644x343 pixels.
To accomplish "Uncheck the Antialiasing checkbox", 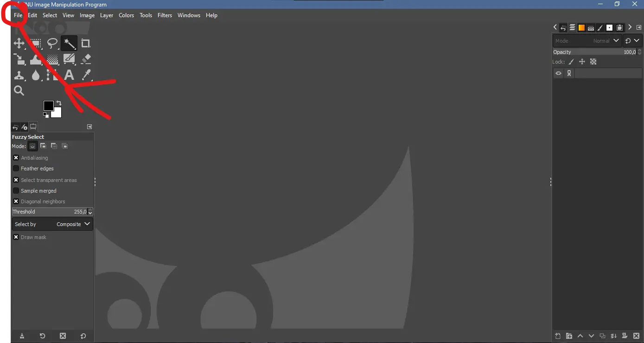I will point(16,158).
